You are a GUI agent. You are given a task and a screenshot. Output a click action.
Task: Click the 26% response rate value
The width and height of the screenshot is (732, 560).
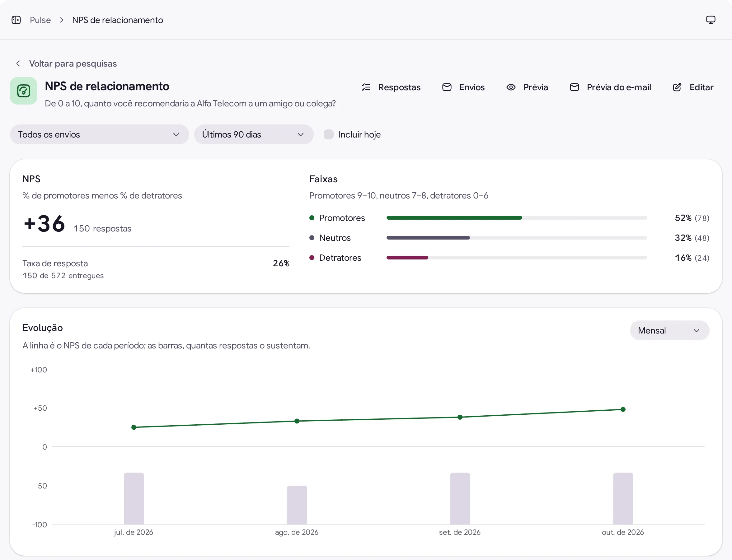coord(281,263)
